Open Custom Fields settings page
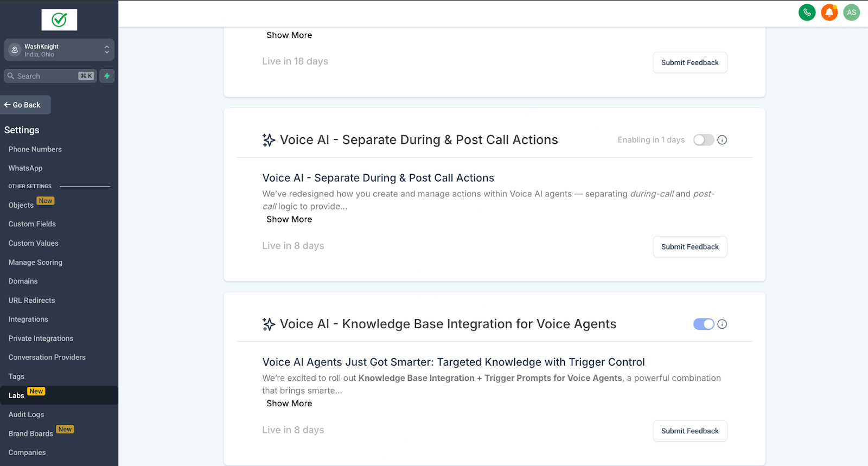The width and height of the screenshot is (868, 466). pos(32,224)
